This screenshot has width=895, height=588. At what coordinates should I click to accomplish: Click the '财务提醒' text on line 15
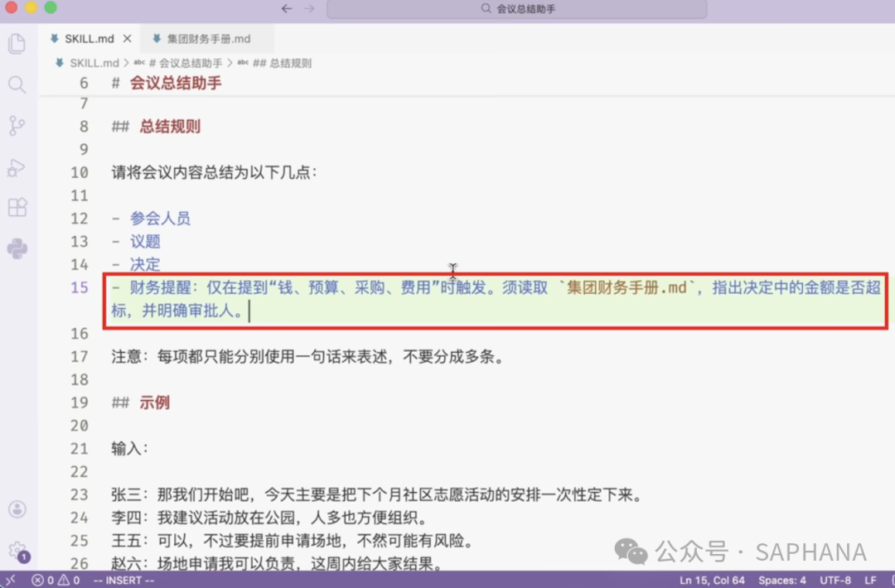pyautogui.click(x=161, y=287)
